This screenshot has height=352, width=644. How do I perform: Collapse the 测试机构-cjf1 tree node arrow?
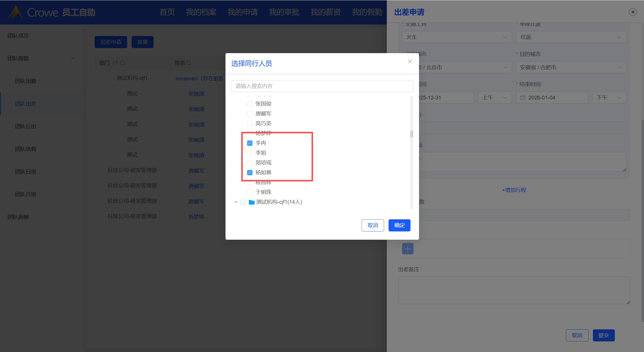(236, 202)
